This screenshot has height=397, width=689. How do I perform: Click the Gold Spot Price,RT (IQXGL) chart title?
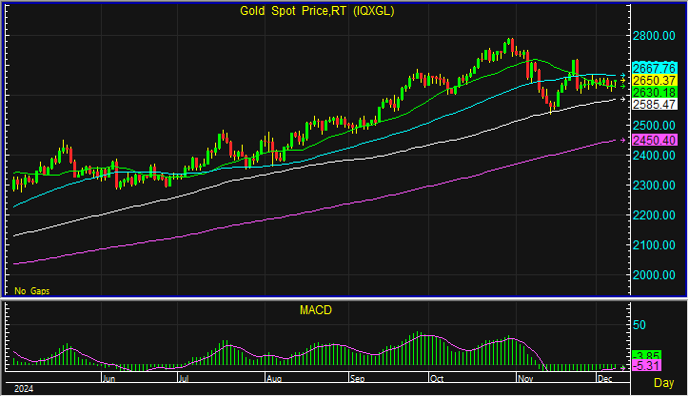tap(317, 11)
